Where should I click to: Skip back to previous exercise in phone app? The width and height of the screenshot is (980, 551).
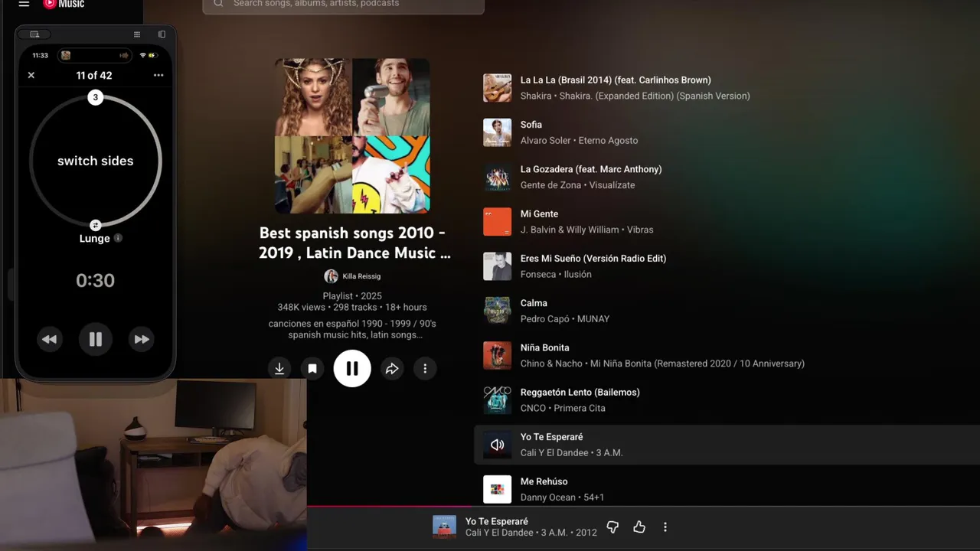pos(49,339)
